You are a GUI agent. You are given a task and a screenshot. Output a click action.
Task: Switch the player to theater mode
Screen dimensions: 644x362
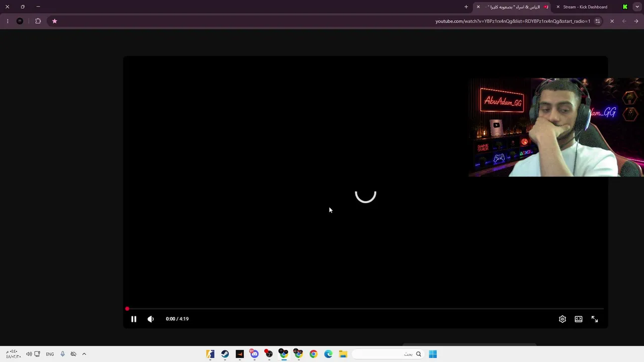click(x=579, y=319)
